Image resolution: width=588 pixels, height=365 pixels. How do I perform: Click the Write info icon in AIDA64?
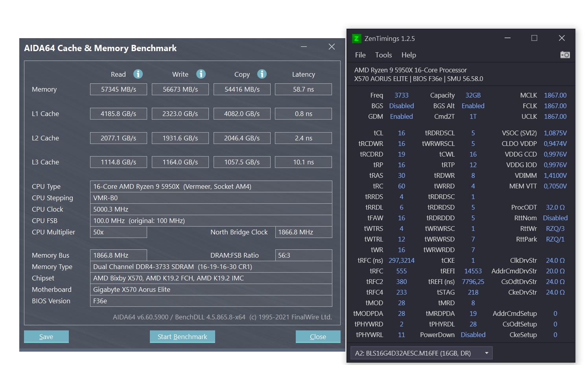201,74
